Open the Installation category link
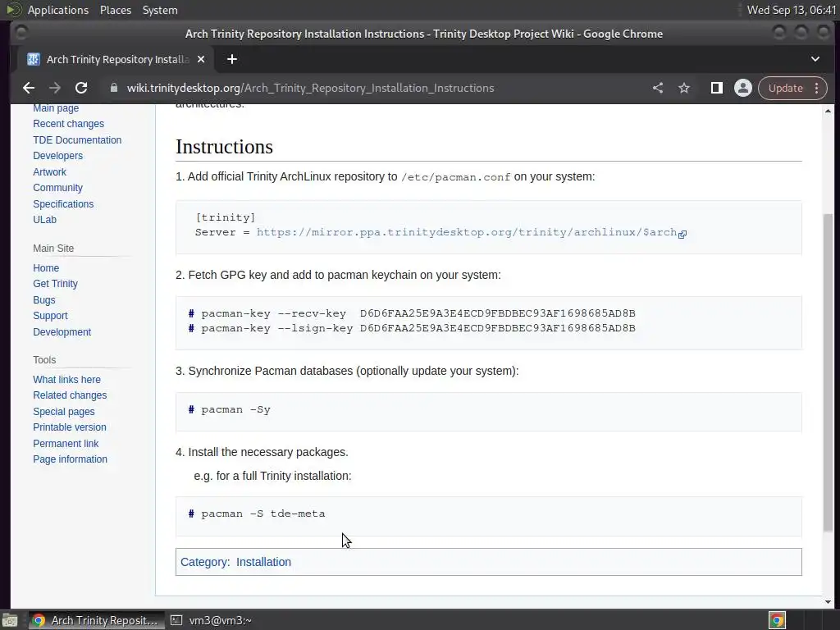This screenshot has width=840, height=630. (263, 562)
